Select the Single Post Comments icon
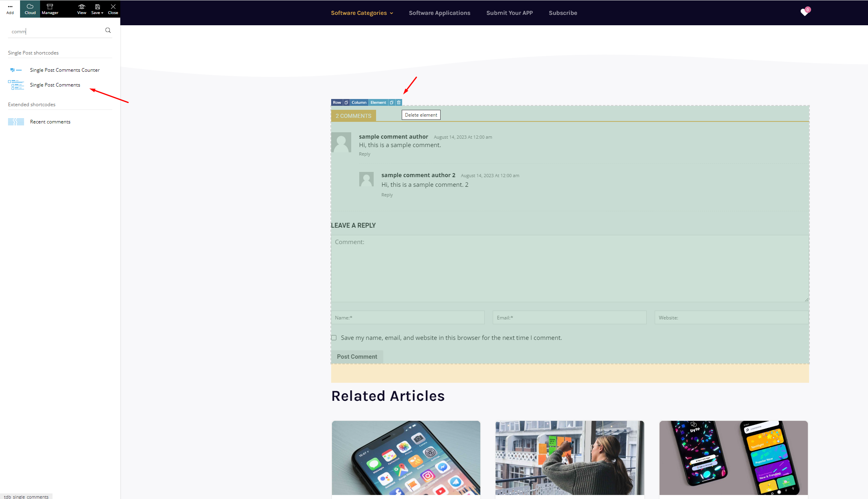This screenshot has width=868, height=499. click(x=16, y=85)
